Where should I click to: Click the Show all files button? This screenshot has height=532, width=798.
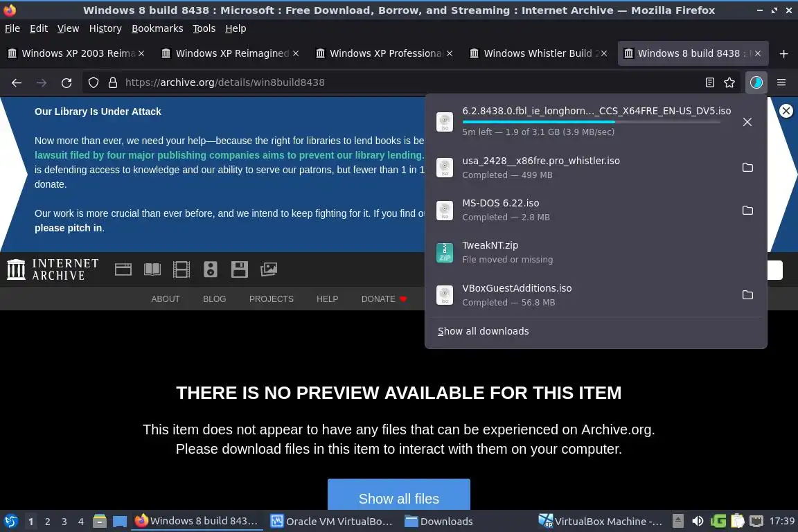[x=398, y=495]
